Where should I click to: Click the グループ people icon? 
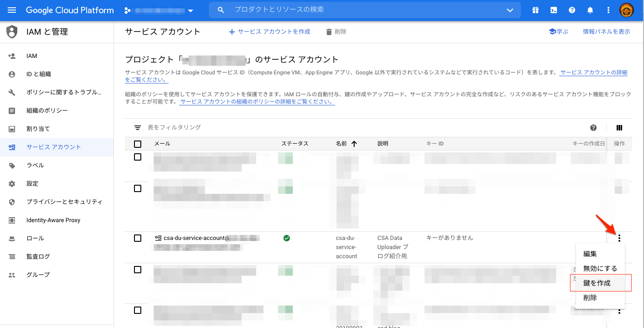pos(12,275)
